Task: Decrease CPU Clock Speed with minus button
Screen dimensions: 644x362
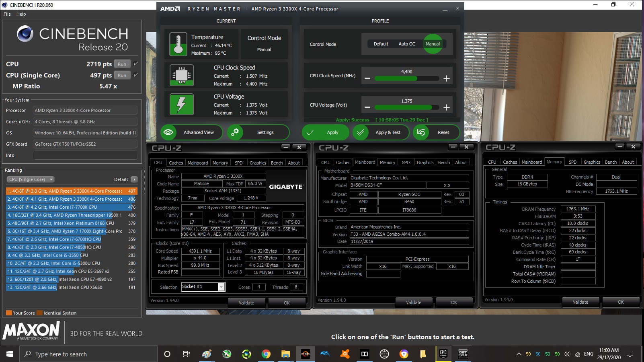Action: coord(367,78)
